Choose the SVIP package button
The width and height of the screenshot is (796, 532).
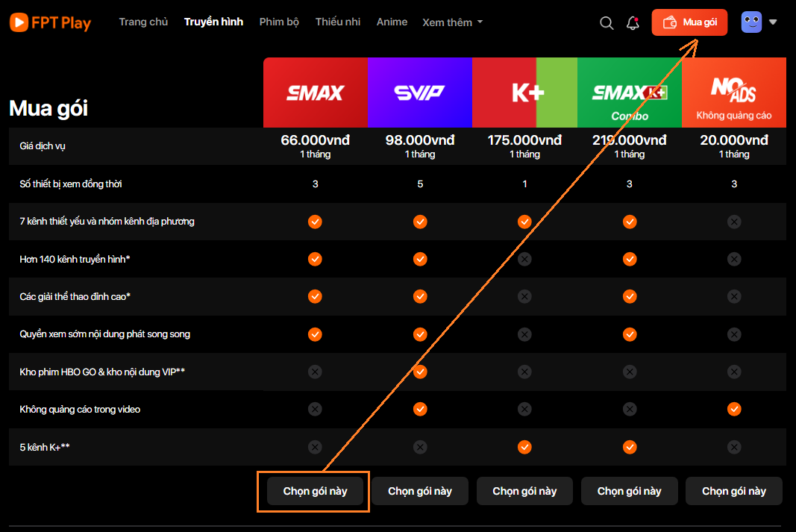click(x=420, y=491)
